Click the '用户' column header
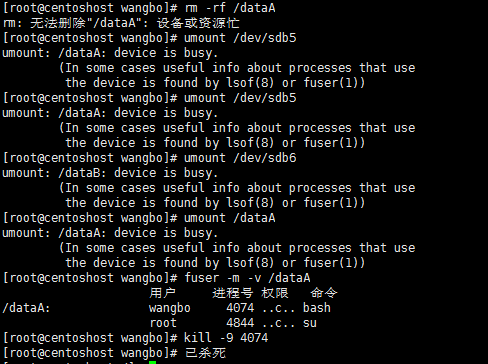 (162, 293)
